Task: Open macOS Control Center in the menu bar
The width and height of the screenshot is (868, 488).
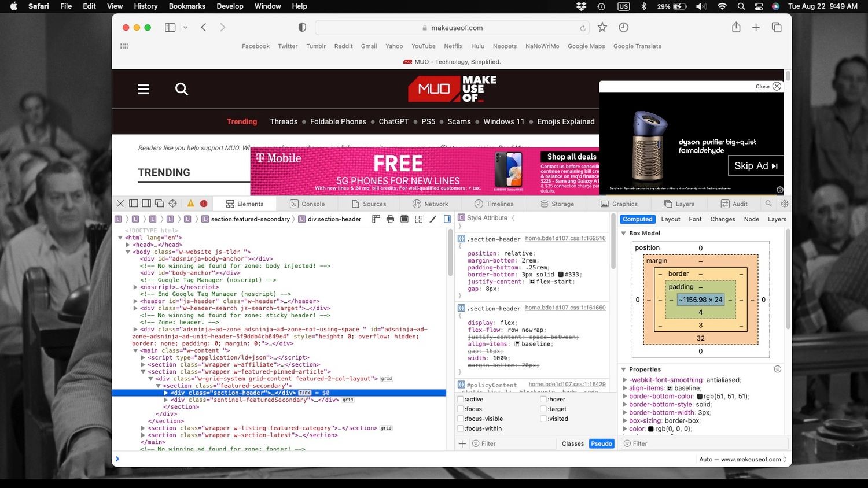Action: (x=759, y=6)
